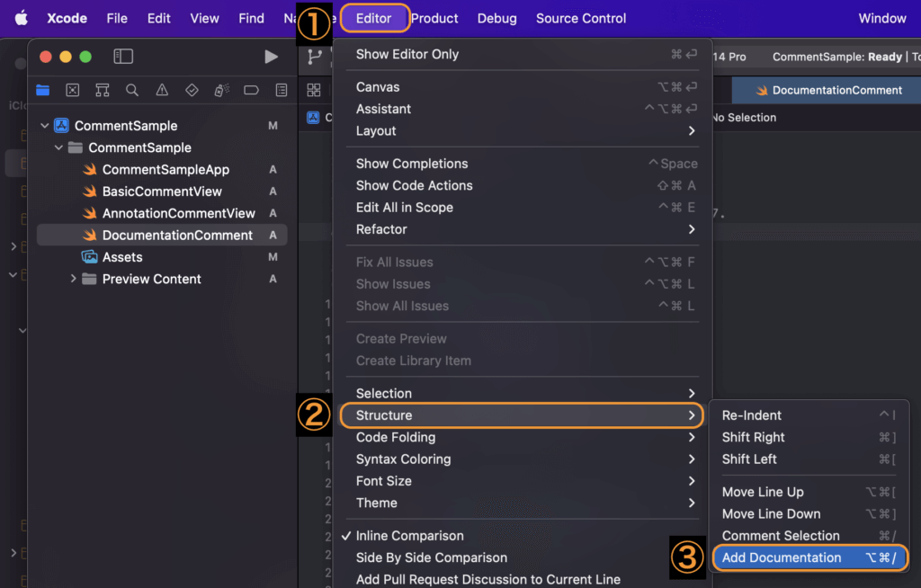
Task: Open the Issue navigator warning icon
Action: (162, 90)
